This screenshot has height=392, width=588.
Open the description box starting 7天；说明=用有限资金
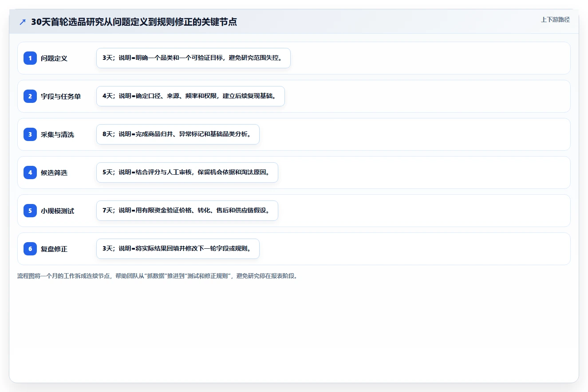tap(187, 211)
